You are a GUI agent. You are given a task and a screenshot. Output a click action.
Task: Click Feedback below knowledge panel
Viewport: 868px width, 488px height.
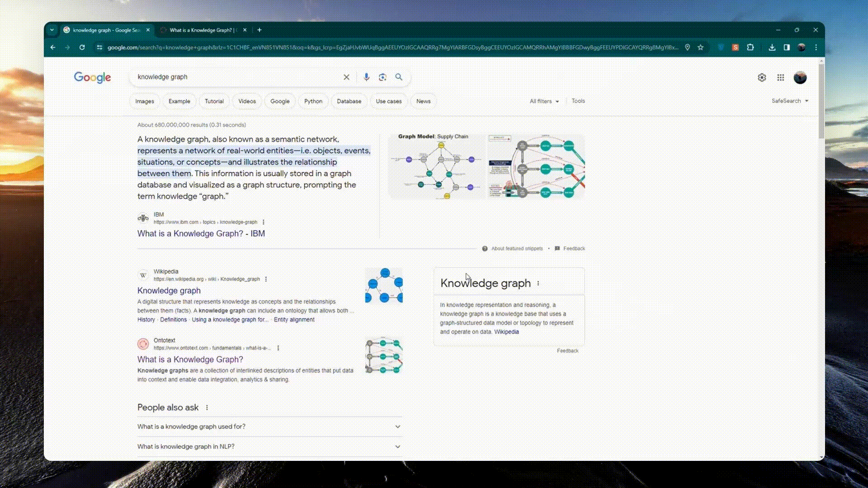coord(567,351)
